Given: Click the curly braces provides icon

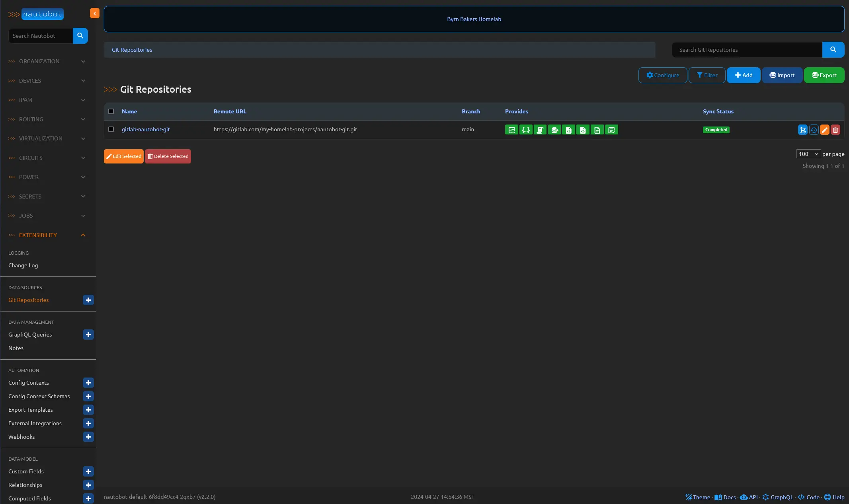Looking at the screenshot, I should (x=526, y=130).
